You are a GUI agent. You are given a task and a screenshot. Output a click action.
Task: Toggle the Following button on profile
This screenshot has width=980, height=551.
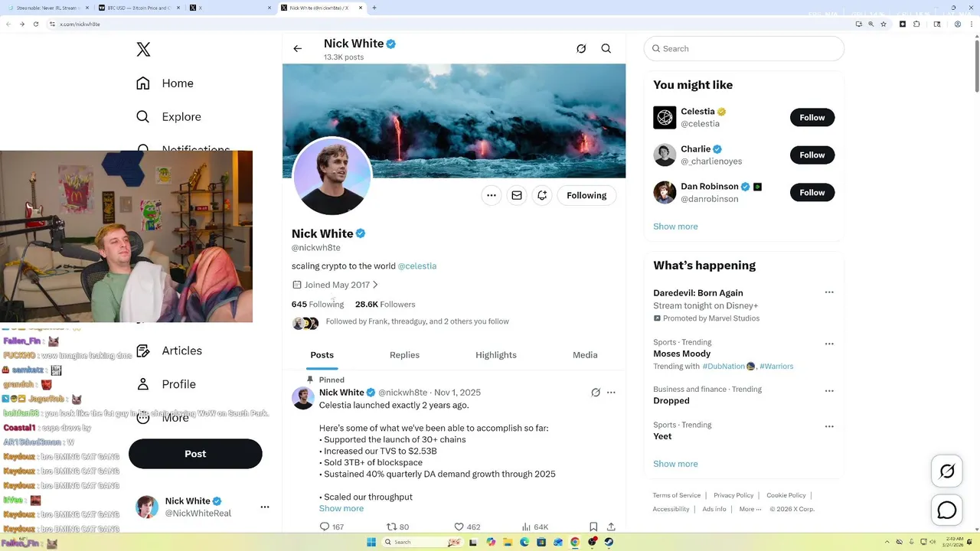coord(586,195)
